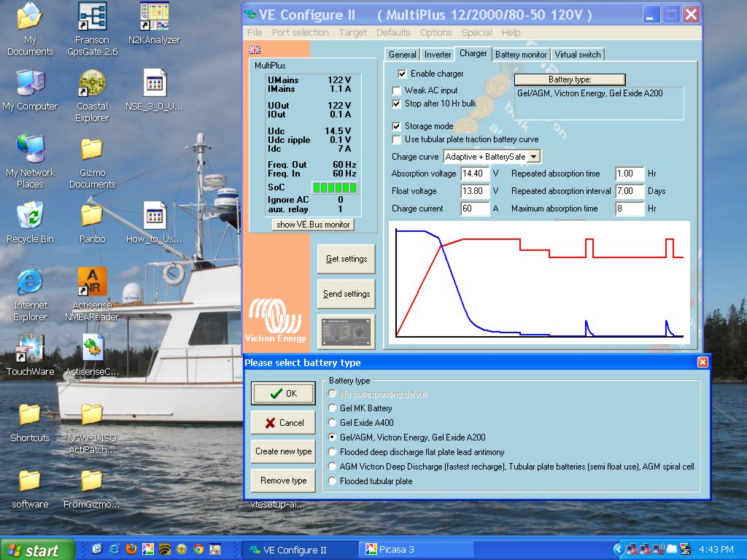747x560 pixels.
Task: Enable Weak AC input checkbox
Action: (396, 90)
